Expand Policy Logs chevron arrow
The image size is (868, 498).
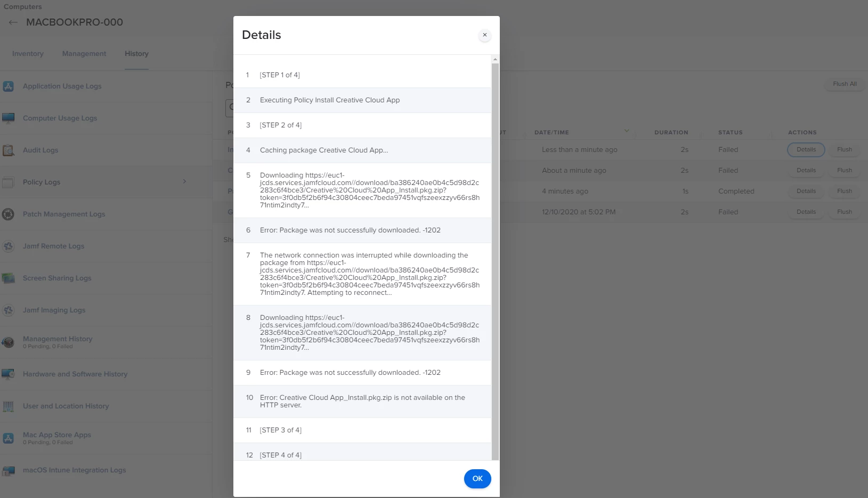click(x=184, y=181)
